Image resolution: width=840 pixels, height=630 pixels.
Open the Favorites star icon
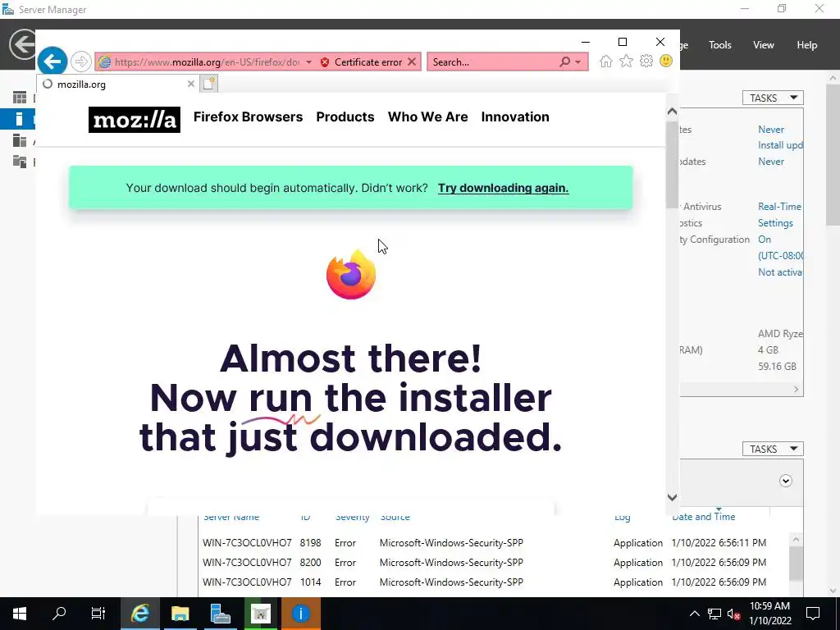click(x=626, y=62)
